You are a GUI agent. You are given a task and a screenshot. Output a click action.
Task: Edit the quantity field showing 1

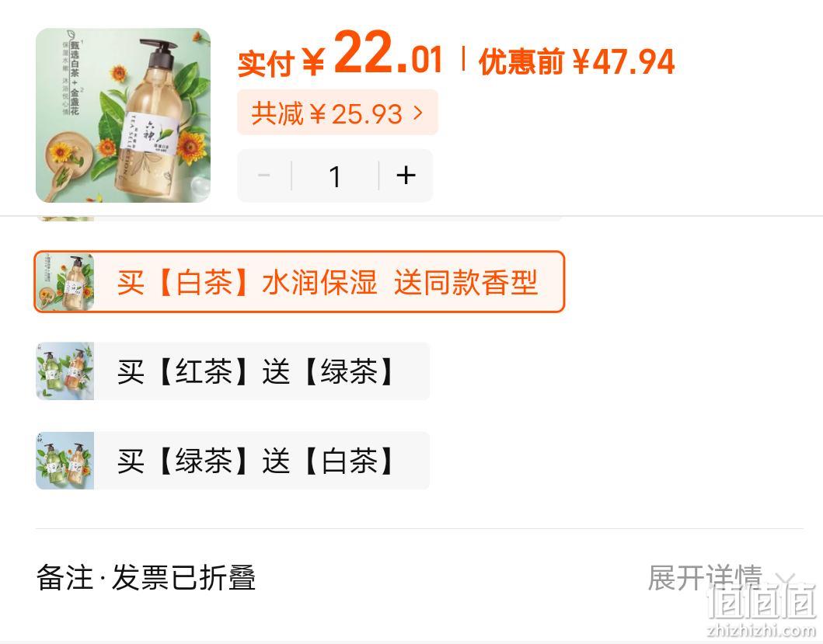click(335, 176)
